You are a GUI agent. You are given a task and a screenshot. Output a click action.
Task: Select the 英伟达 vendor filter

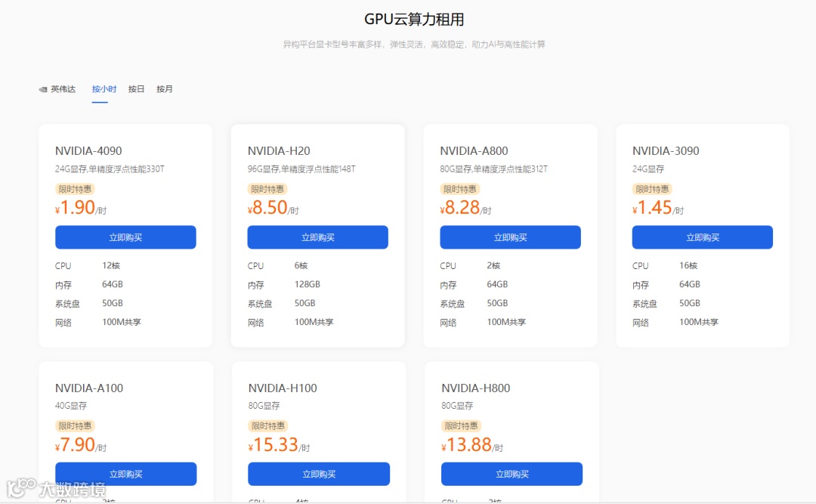click(63, 89)
